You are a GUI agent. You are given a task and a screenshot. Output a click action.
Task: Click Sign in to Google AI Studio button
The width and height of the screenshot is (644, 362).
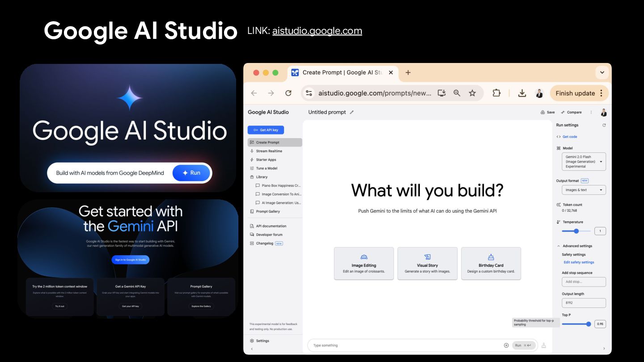point(131,260)
